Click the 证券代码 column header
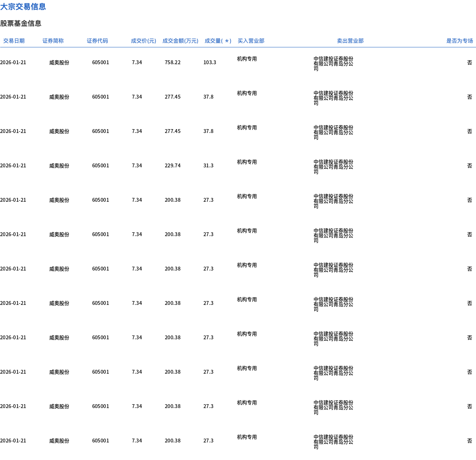 [x=97, y=41]
